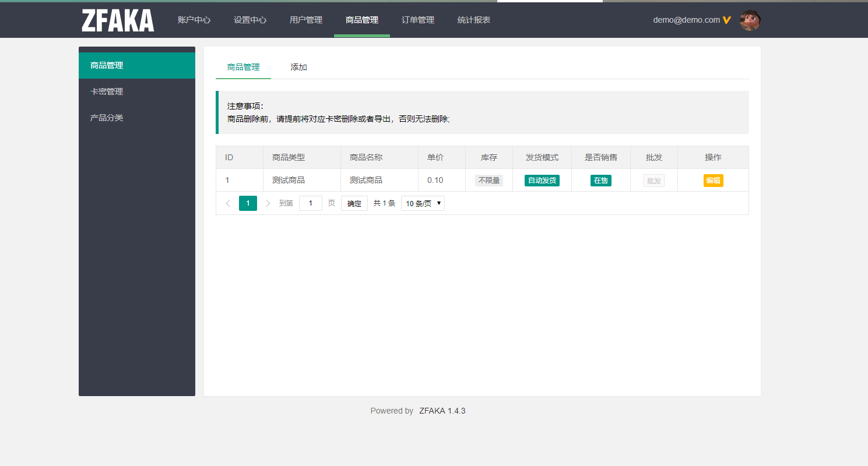Open 订单管理 in top navigation
Screen dimensions: 868x466
(x=418, y=20)
